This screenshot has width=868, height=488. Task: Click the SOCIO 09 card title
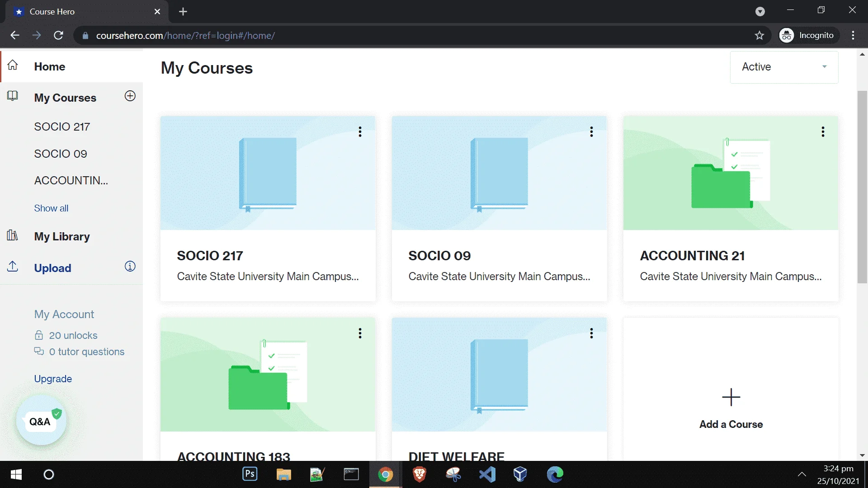click(x=439, y=256)
